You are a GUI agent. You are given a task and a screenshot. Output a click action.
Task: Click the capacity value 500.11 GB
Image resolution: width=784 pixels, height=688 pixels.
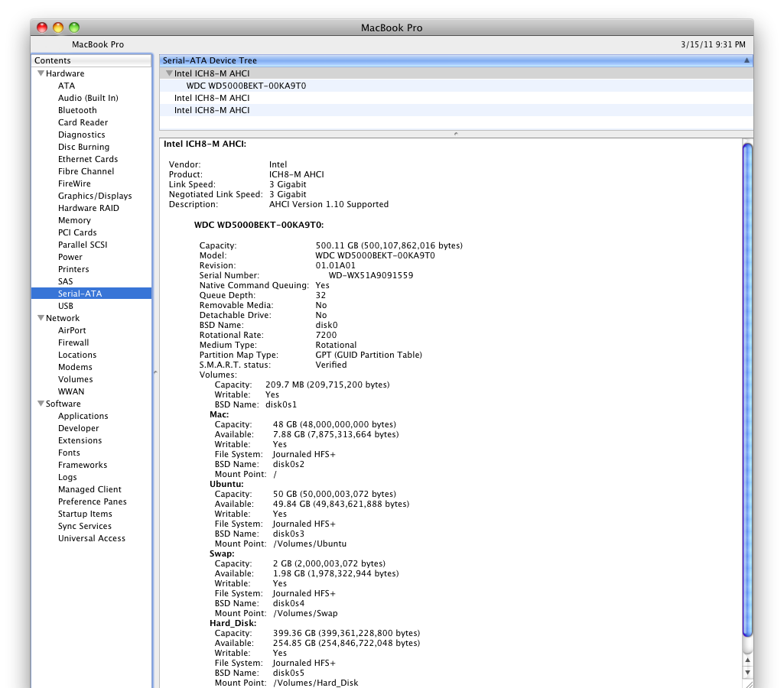pos(389,246)
